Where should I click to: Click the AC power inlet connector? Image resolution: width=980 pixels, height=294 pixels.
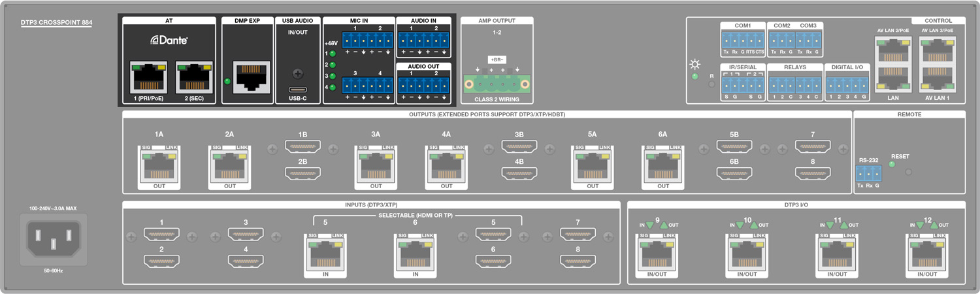[x=53, y=240]
